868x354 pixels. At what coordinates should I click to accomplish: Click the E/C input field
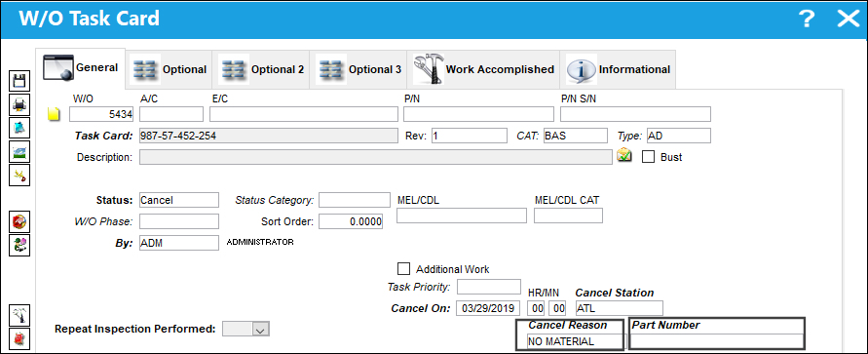304,115
